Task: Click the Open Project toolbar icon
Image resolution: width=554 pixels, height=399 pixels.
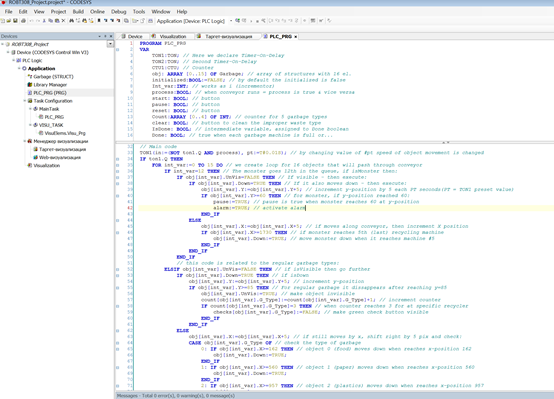Action: coord(9,21)
